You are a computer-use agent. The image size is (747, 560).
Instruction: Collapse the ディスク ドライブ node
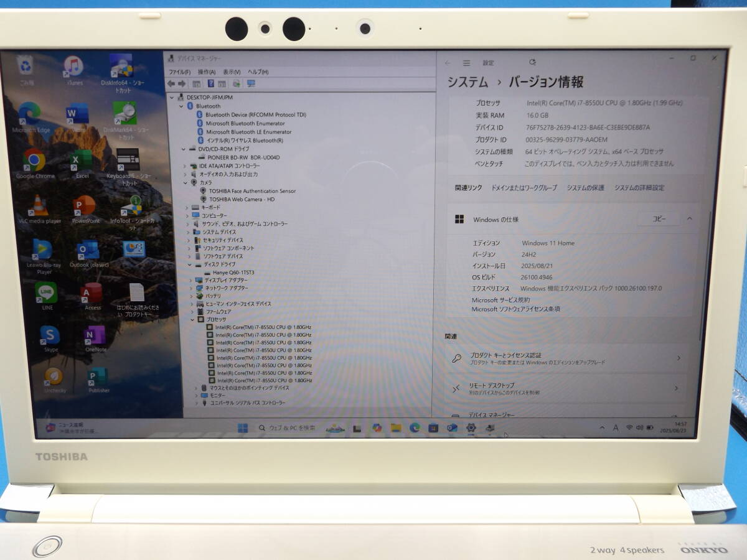[x=189, y=264]
